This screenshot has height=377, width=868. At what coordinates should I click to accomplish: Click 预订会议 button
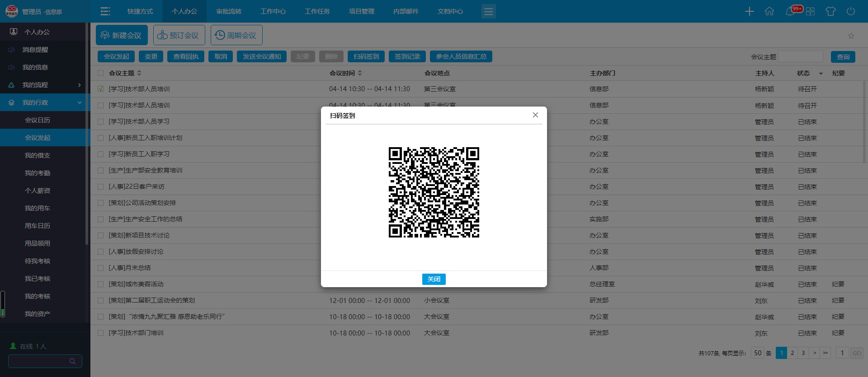179,35
